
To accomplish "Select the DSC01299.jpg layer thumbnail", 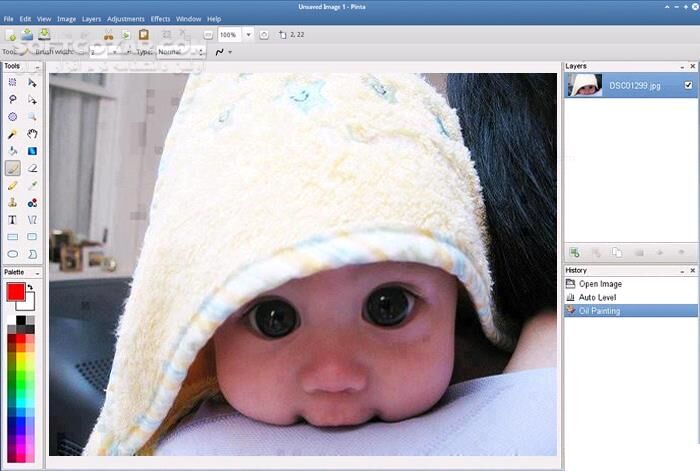I will [x=584, y=86].
